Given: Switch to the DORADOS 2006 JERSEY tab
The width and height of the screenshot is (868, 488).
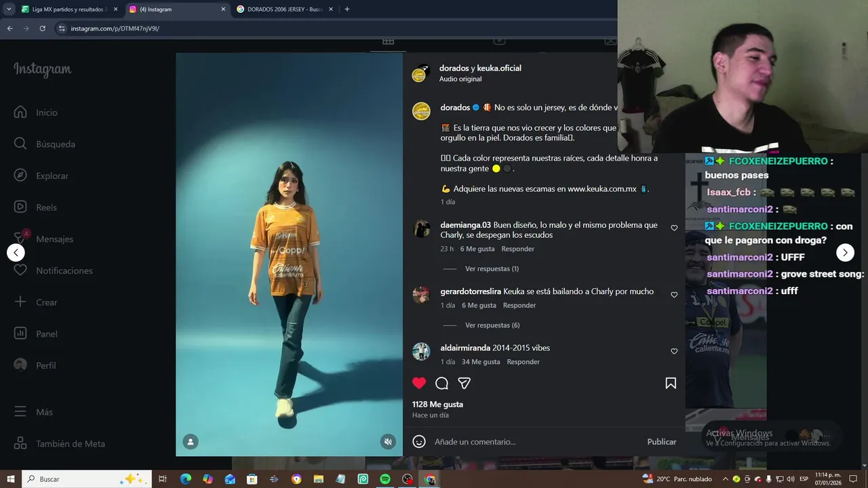Looking at the screenshot, I should 285,9.
